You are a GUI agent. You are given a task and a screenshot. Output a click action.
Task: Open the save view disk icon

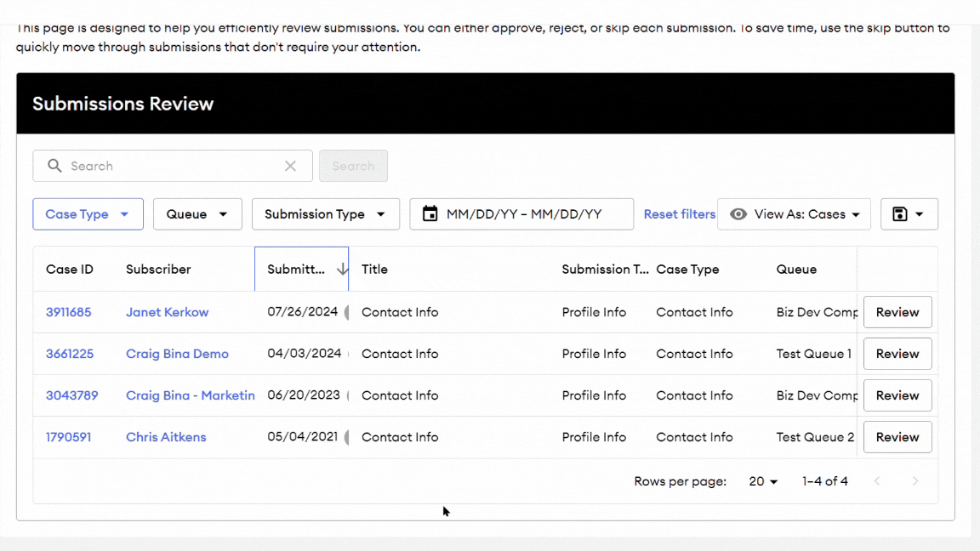899,213
